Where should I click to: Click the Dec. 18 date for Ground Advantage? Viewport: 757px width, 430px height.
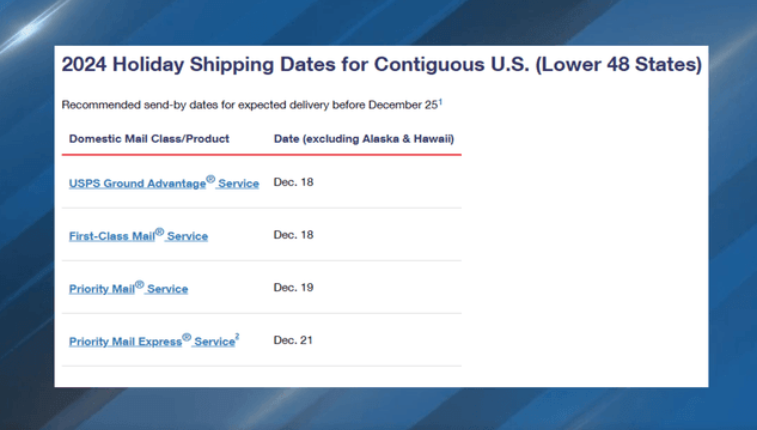(293, 182)
